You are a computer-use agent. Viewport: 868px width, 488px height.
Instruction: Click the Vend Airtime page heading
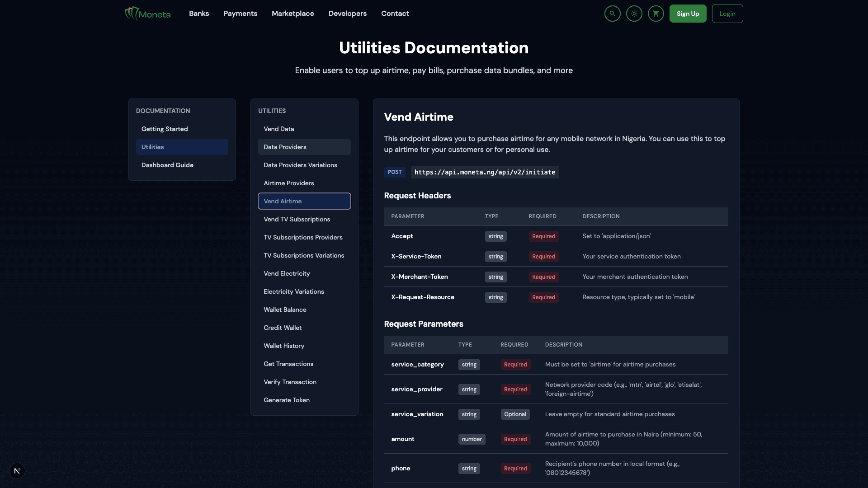click(x=419, y=117)
